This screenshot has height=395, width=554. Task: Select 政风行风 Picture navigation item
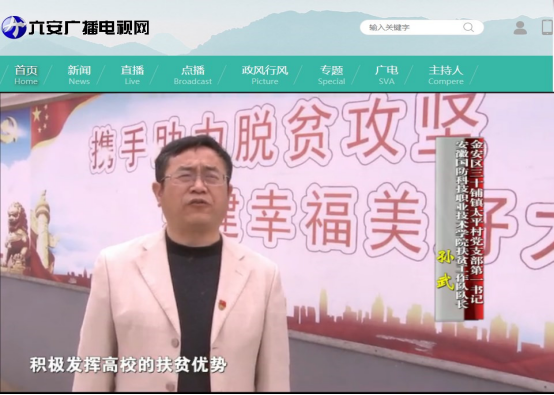pos(265,75)
